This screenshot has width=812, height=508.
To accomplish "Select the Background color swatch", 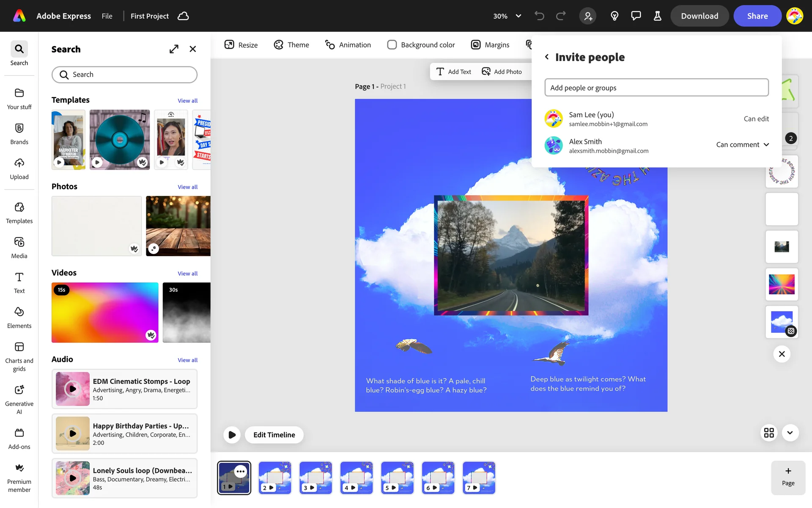I will click(392, 45).
